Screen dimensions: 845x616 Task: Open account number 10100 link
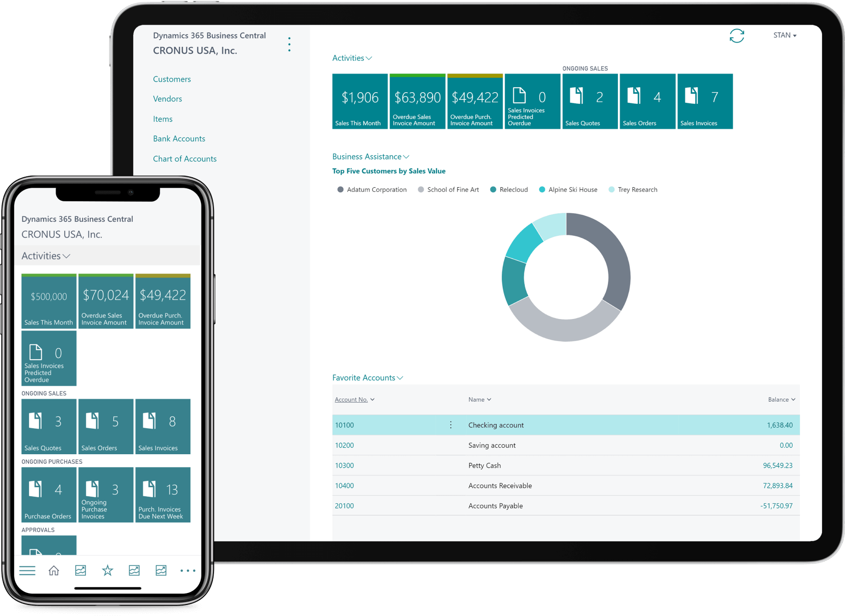(x=344, y=425)
